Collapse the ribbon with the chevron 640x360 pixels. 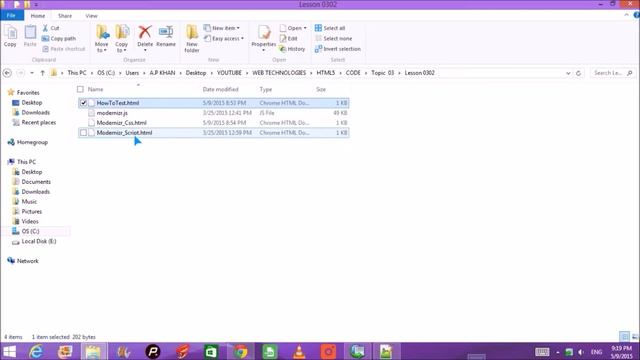coord(627,15)
